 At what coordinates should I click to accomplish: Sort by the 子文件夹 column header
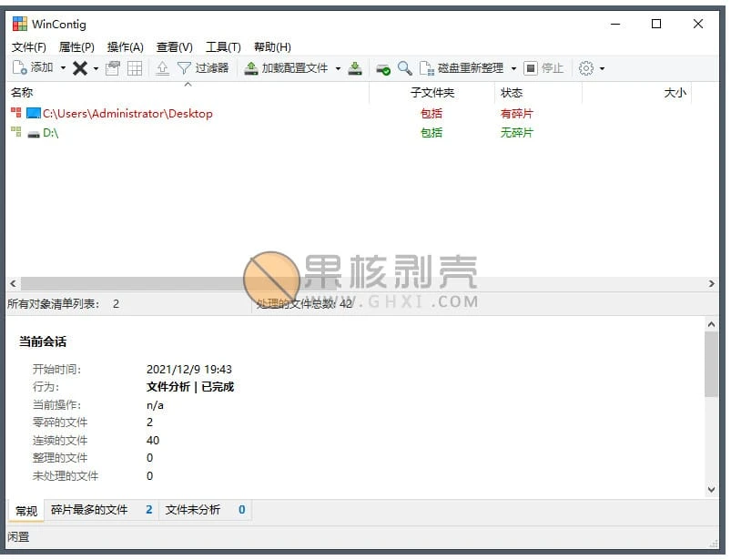[432, 93]
